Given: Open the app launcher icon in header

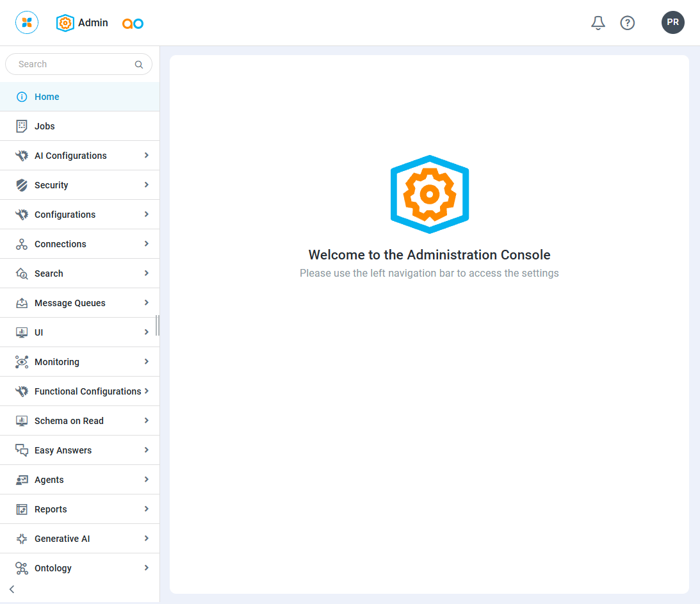Looking at the screenshot, I should 27,22.
